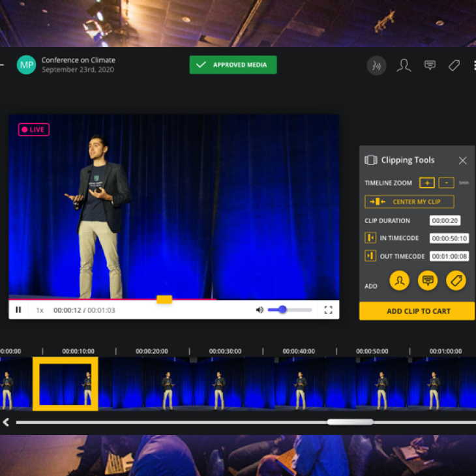Viewport: 476px width, 476px height.
Task: Click the 00:00:12 / 00:01:03 time display
Action: [x=84, y=310]
